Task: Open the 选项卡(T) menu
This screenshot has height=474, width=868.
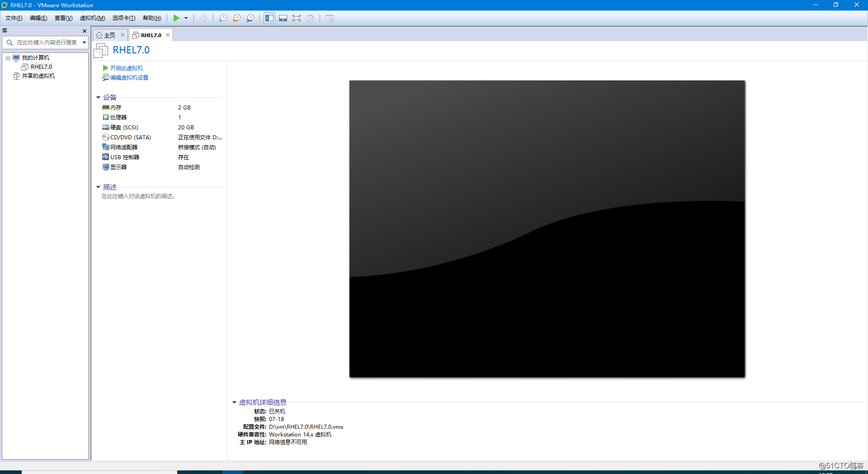Action: (124, 18)
